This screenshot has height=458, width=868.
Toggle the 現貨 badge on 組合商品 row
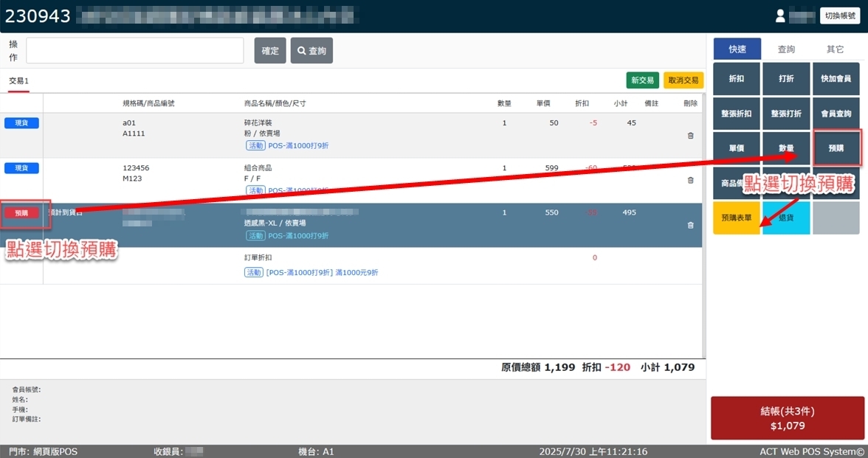click(x=21, y=168)
